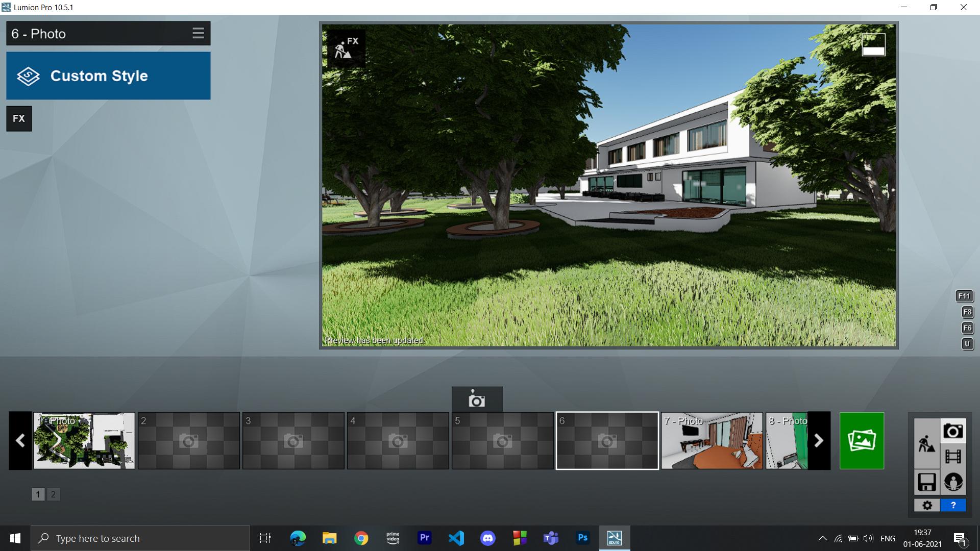Toggle the U shortcut button
Screen dimensions: 980x551
[967, 344]
